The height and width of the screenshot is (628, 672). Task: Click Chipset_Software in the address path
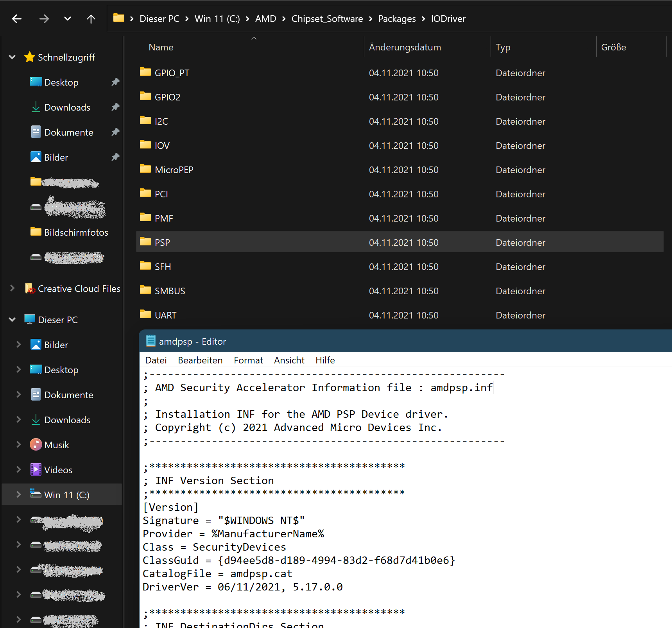click(327, 19)
